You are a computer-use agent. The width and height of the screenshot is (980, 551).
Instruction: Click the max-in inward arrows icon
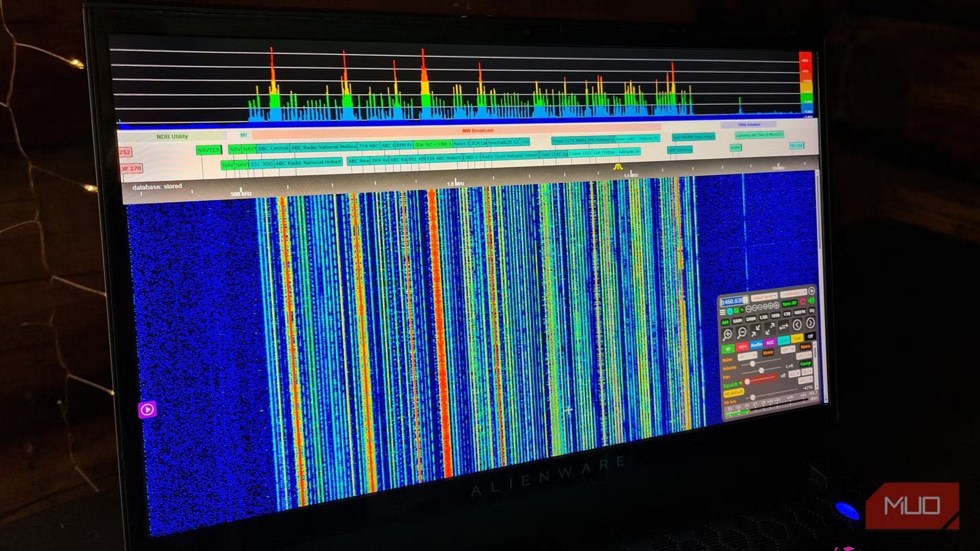pos(755,331)
